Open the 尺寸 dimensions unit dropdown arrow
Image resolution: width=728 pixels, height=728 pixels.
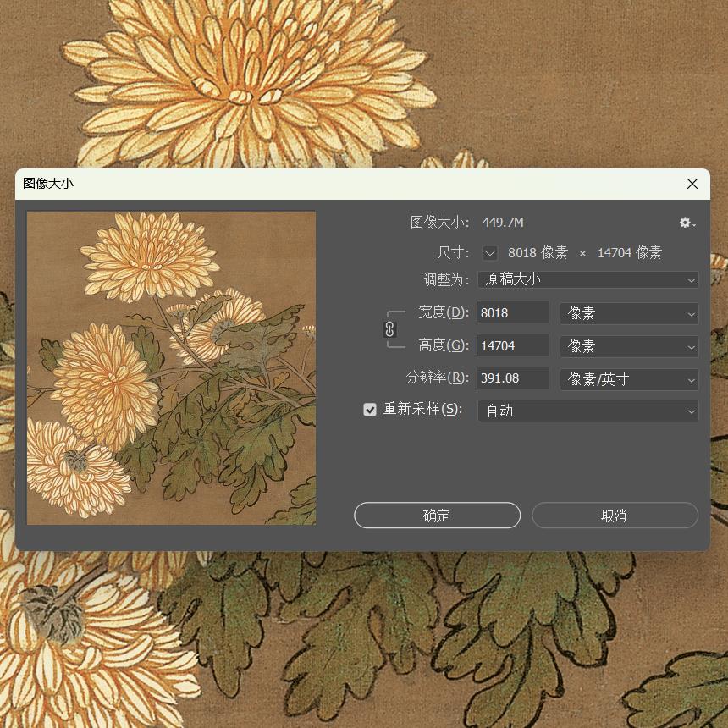click(x=490, y=253)
